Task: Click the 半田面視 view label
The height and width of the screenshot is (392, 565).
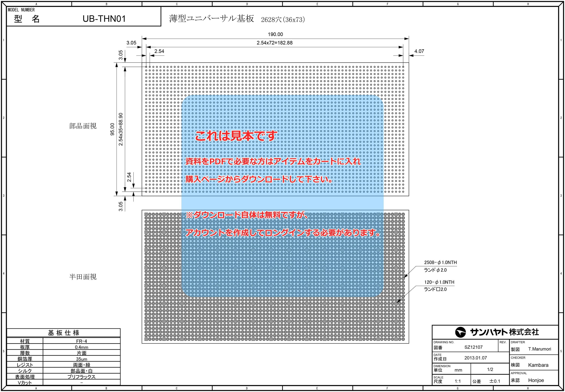Action: [x=83, y=277]
